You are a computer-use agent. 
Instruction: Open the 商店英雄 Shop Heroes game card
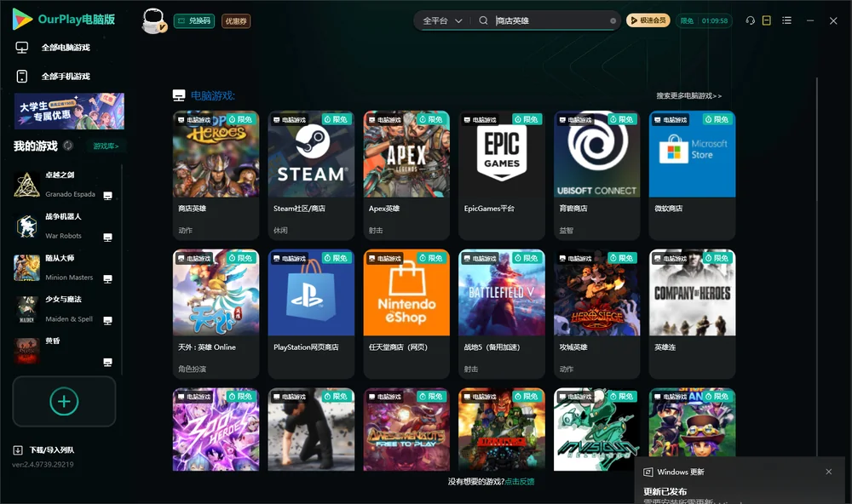pos(216,175)
